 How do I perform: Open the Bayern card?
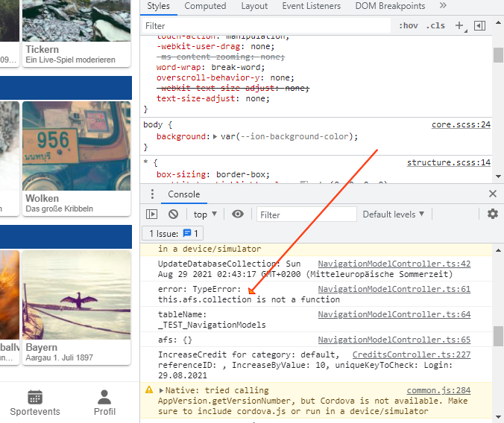tap(77, 308)
